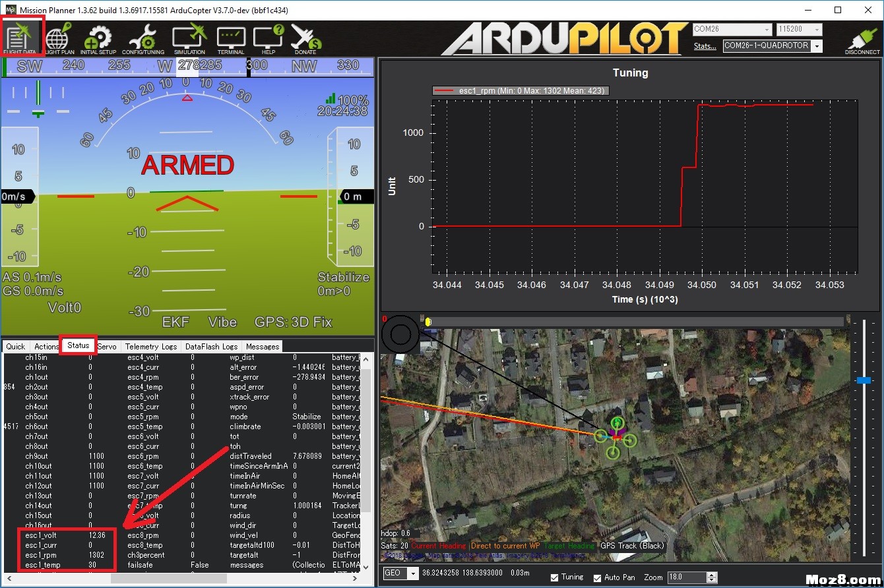Image resolution: width=884 pixels, height=588 pixels.
Task: Switch to the Quick tab
Action: click(15, 346)
